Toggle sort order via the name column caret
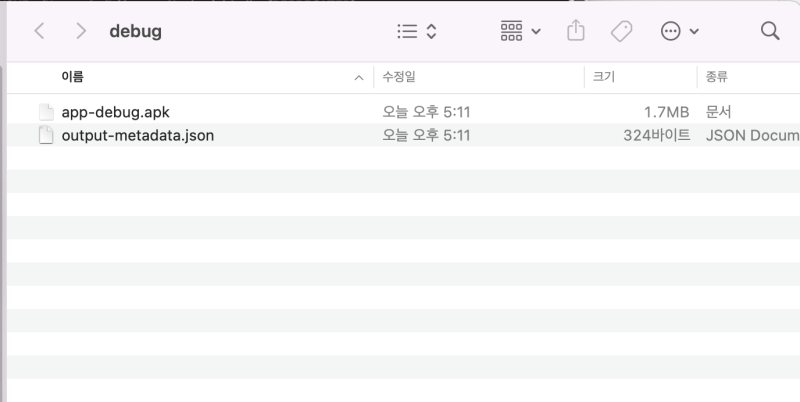The image size is (800, 402). pos(359,78)
